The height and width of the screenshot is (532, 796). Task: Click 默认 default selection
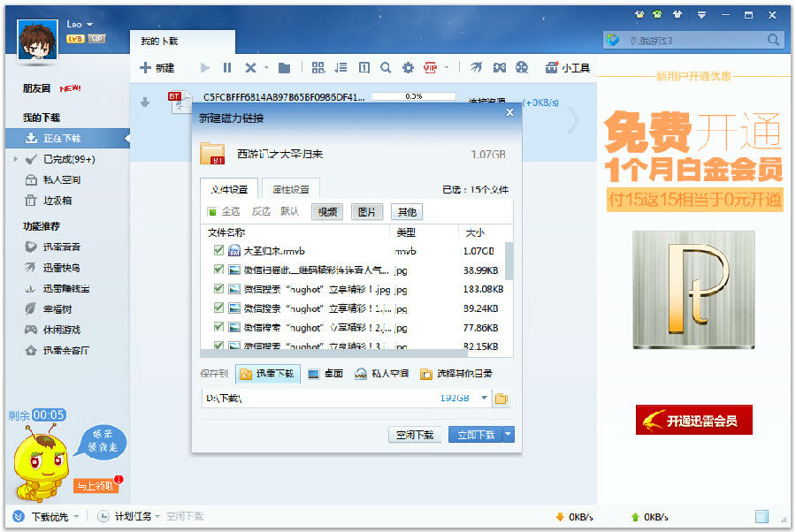[x=289, y=211]
